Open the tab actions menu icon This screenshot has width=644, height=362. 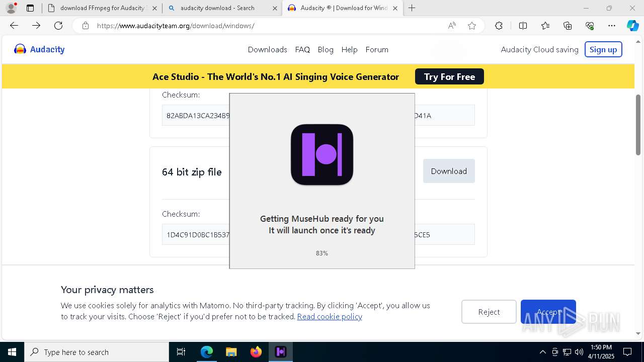[30, 8]
